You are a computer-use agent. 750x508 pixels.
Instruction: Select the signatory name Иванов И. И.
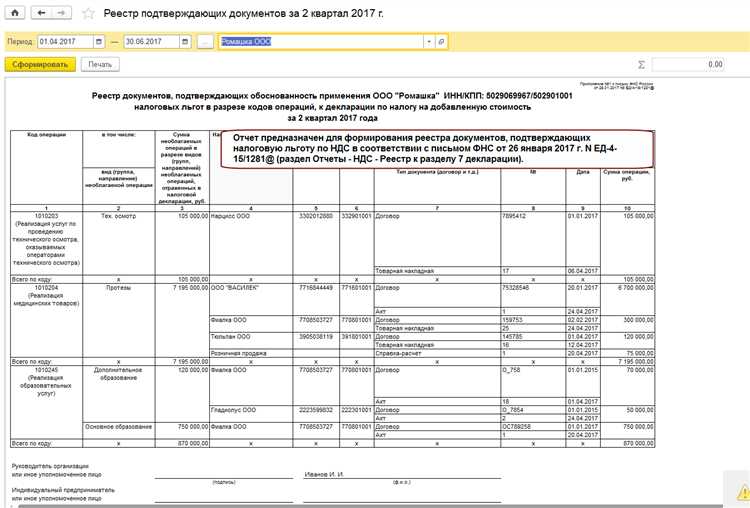[x=324, y=475]
